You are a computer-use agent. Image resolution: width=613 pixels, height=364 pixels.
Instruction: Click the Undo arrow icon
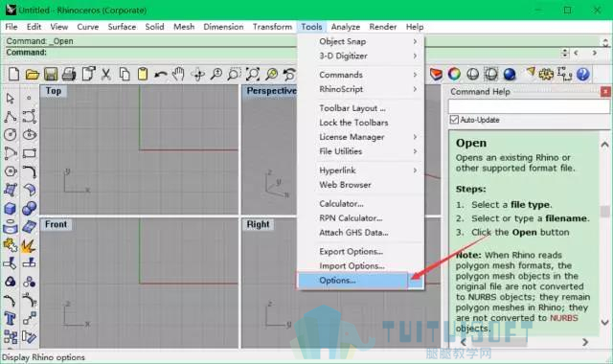point(160,75)
